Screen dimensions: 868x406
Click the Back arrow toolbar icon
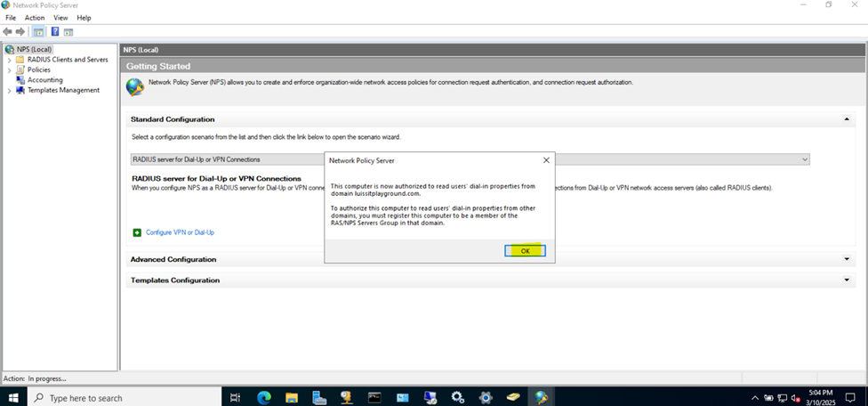click(x=8, y=31)
